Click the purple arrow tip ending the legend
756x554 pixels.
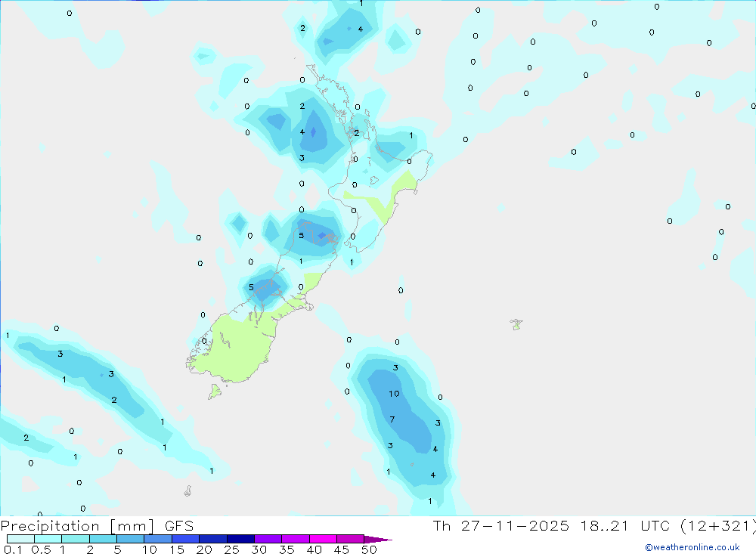[378, 539]
